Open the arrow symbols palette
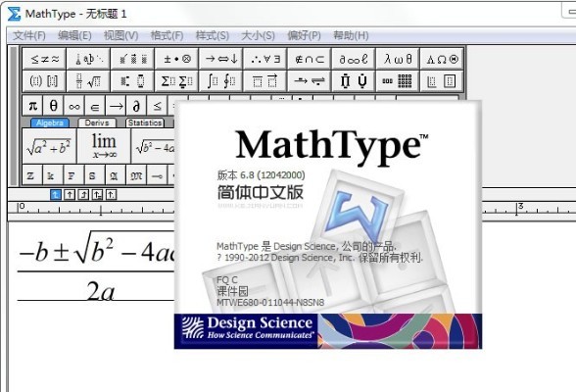 click(220, 59)
